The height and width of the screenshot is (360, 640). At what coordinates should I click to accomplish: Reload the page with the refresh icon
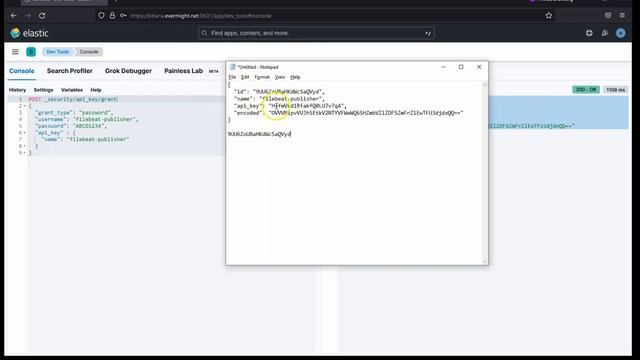pyautogui.click(x=42, y=16)
